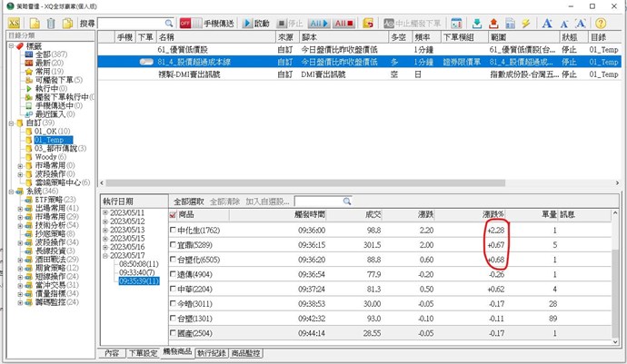Click the blue All start icon
This screenshot has width=627, height=364.
(x=320, y=23)
